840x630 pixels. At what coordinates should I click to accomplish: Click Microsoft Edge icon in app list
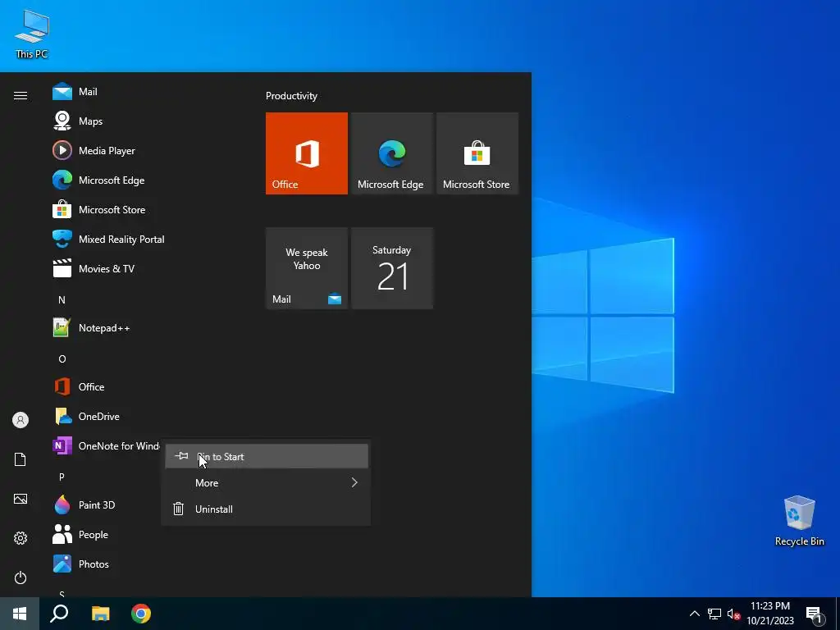(62, 180)
